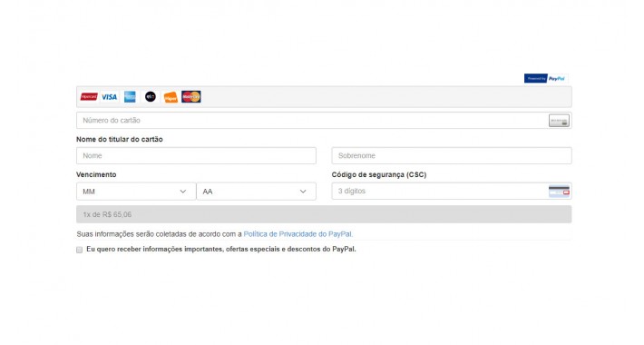Image resolution: width=644 pixels, height=345 pixels.
Task: Open Política de Privacidade do PayPal link
Action: click(x=298, y=234)
